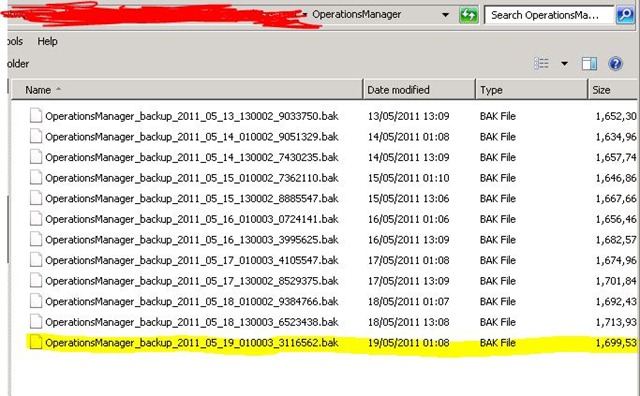640x396 pixels.
Task: Click file icon of the 2011_05_14_130002 backup
Action: point(36,157)
